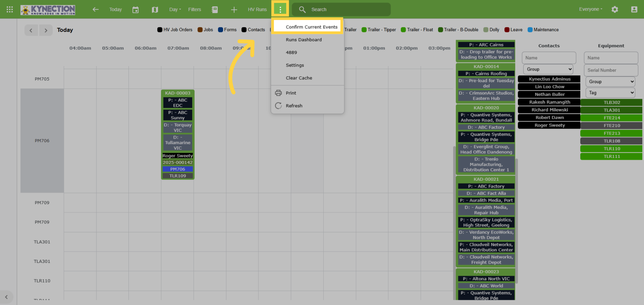This screenshot has width=644, height=305.
Task: Open Equipment Tag dropdown
Action: tap(610, 93)
